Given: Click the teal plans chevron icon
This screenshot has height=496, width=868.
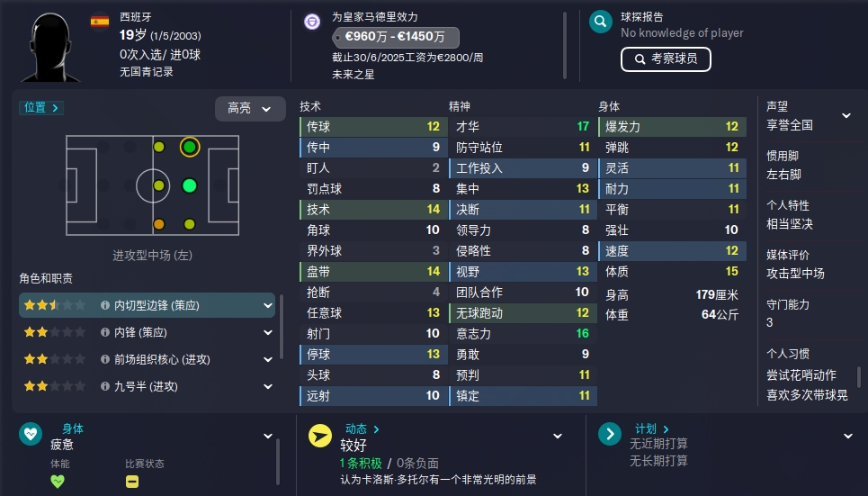Looking at the screenshot, I should pyautogui.click(x=610, y=434).
